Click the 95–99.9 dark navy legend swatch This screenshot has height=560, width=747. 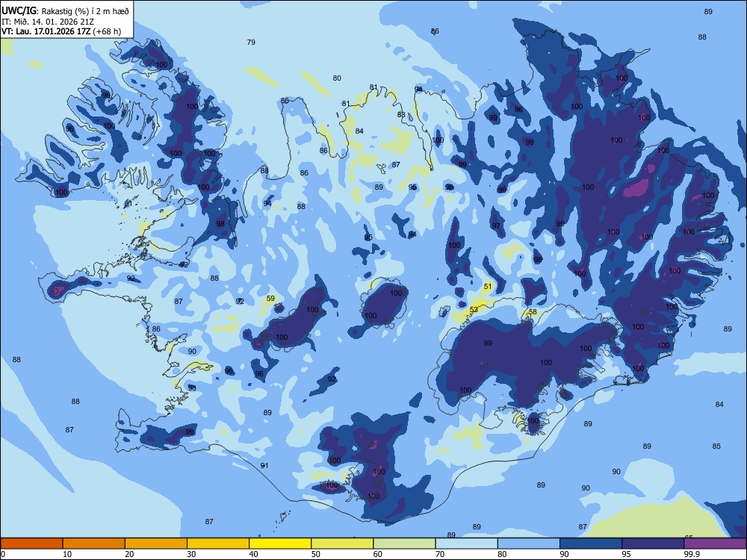pos(653,544)
